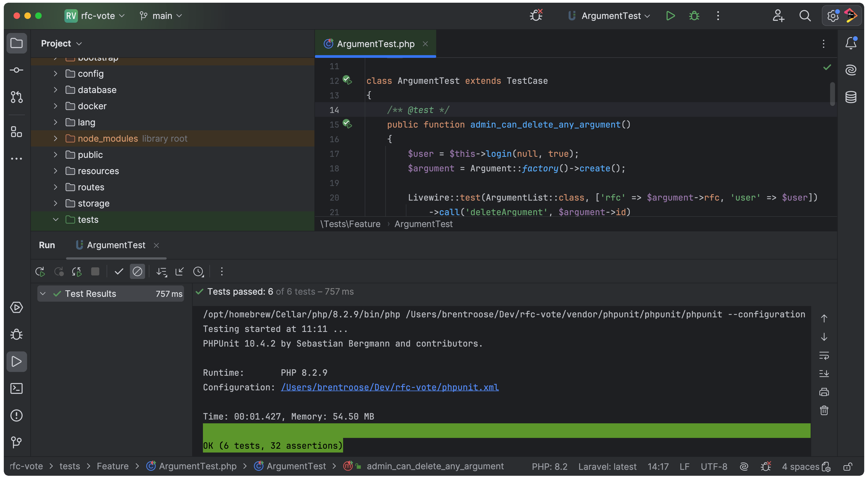
Task: Toggle show ignored tests filter
Action: click(137, 272)
